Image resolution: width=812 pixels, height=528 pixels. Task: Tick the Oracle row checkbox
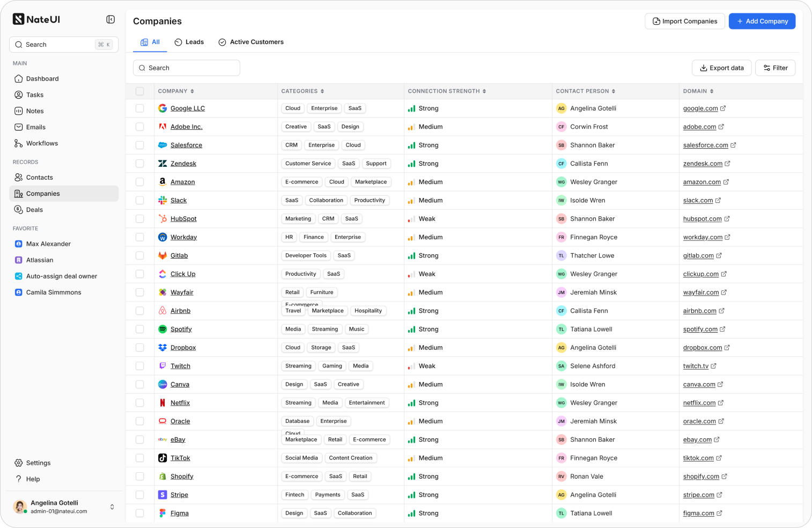(140, 421)
